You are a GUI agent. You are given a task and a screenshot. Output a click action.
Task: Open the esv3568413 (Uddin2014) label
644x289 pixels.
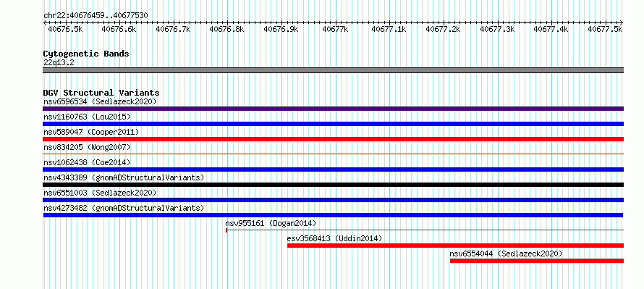coord(334,238)
